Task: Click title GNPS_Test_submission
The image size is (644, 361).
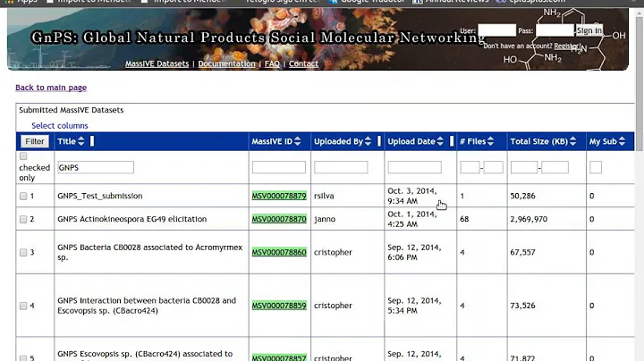Action: pyautogui.click(x=100, y=196)
